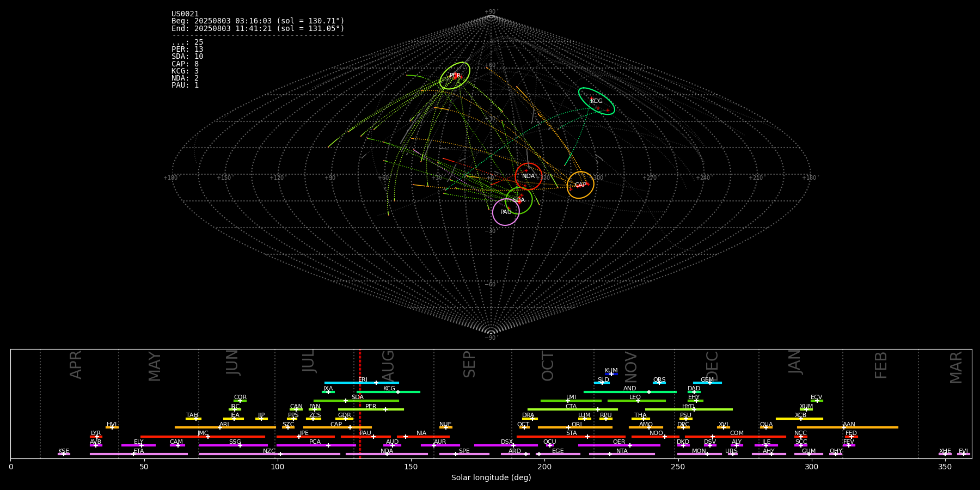Click the ETA shower bar in the timeline
Screen dimensions: 980x490
click(139, 454)
